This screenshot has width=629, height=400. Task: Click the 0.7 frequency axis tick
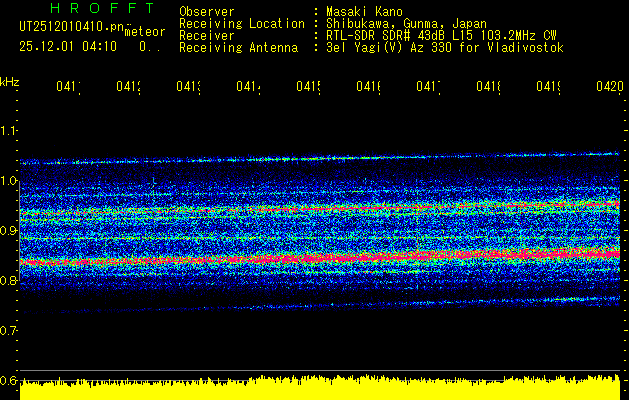pyautogui.click(x=9, y=330)
